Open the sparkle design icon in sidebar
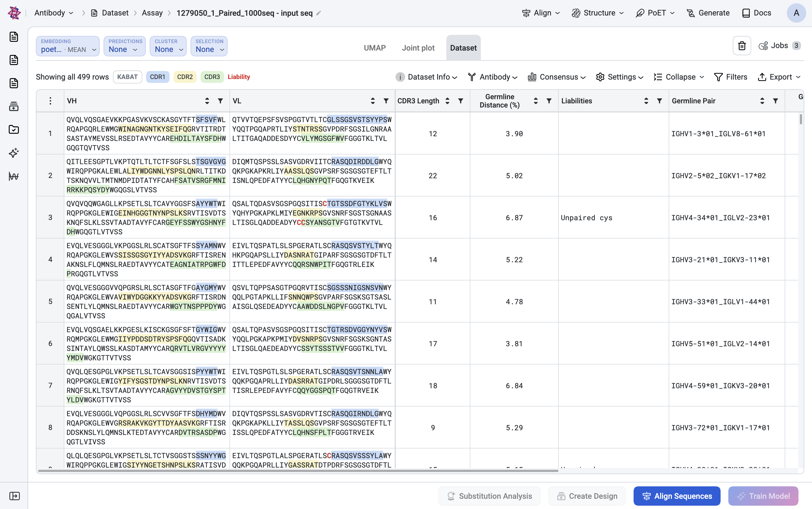Viewport: 812px width, 509px height. [14, 153]
